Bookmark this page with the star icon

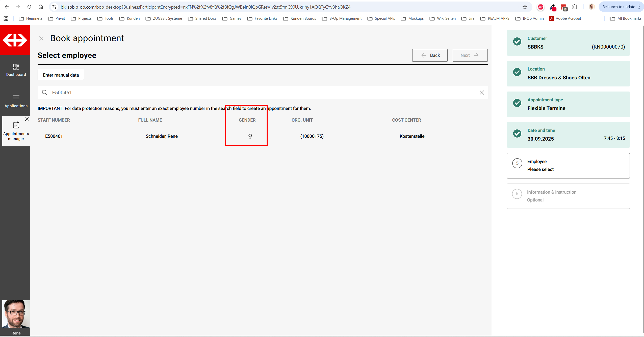click(525, 7)
